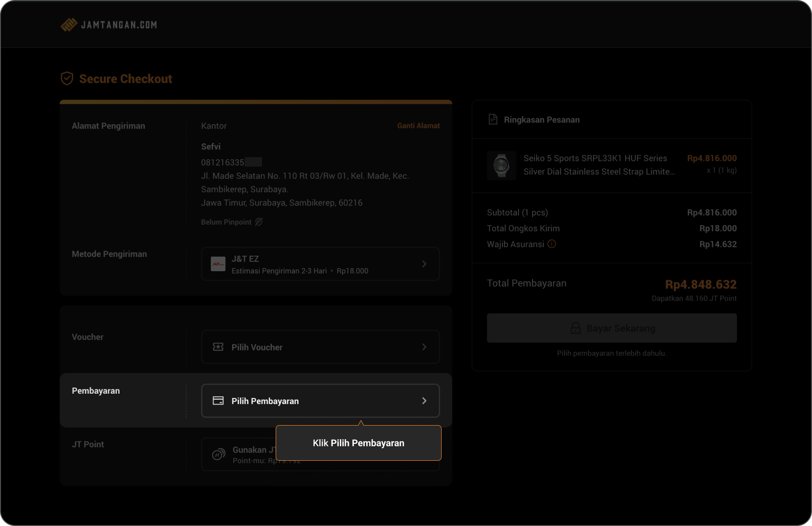Click the Klik Pilih Pembayaran tooltip
The height and width of the screenshot is (526, 812).
click(x=359, y=443)
